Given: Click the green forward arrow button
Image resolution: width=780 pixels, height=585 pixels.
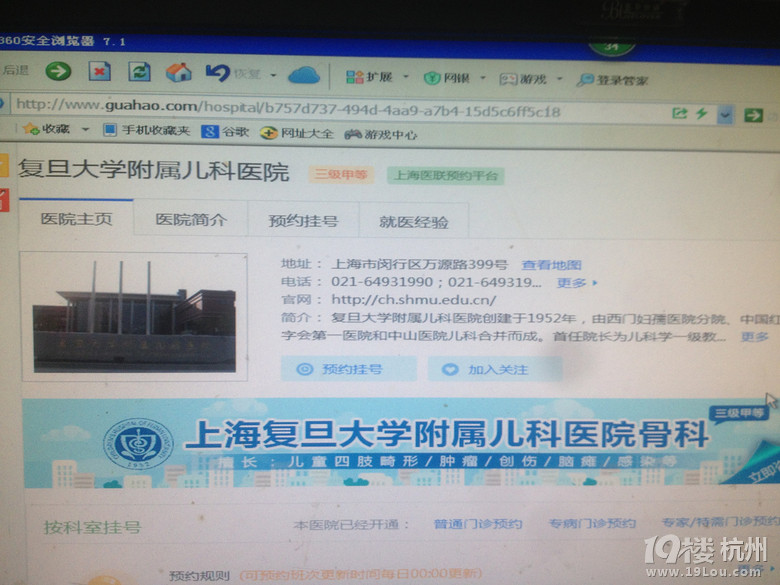Looking at the screenshot, I should click(x=58, y=71).
